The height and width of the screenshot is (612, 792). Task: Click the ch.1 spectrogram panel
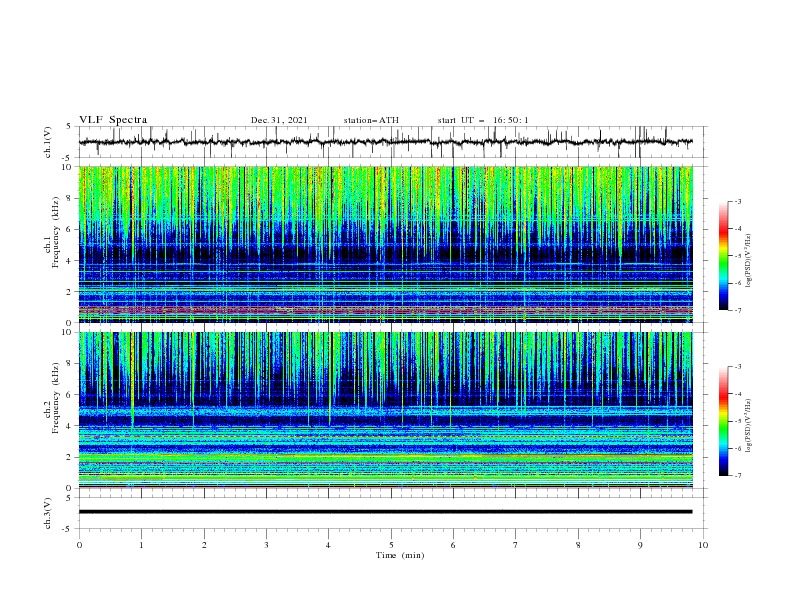point(386,244)
